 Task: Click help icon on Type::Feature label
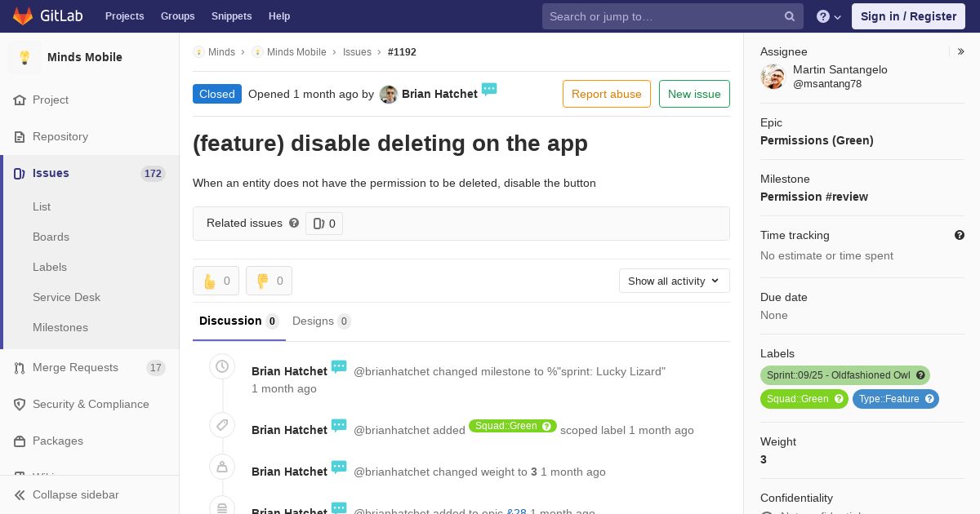tap(929, 399)
